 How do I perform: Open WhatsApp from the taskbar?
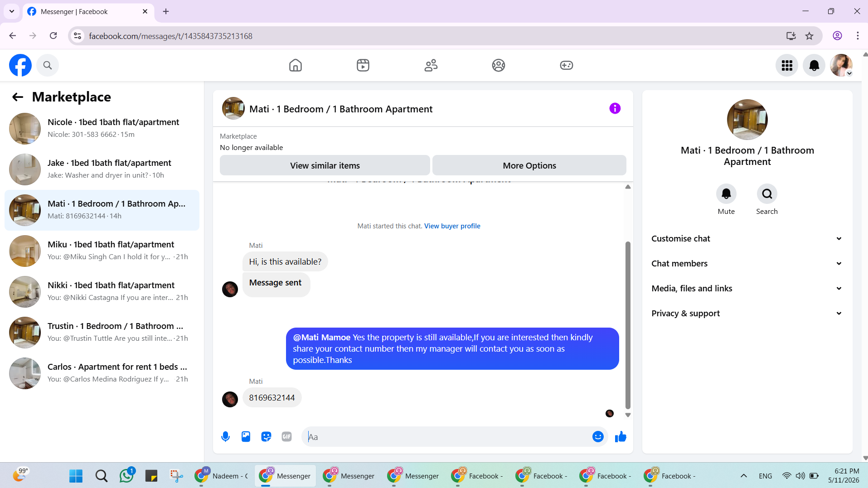point(126,476)
